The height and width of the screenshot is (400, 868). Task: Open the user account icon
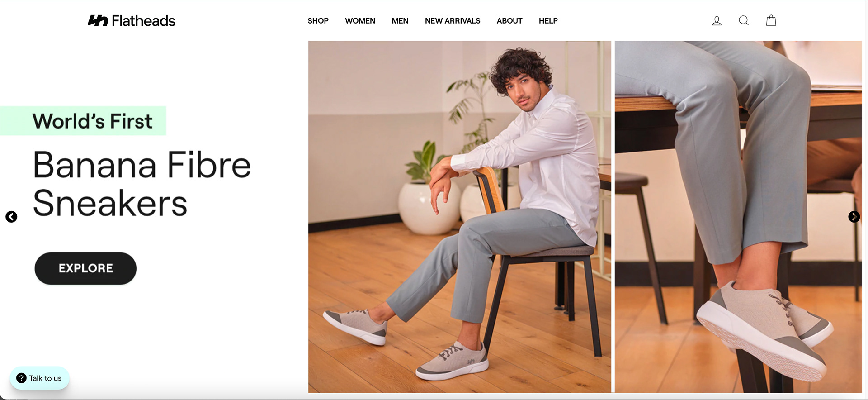pos(717,21)
